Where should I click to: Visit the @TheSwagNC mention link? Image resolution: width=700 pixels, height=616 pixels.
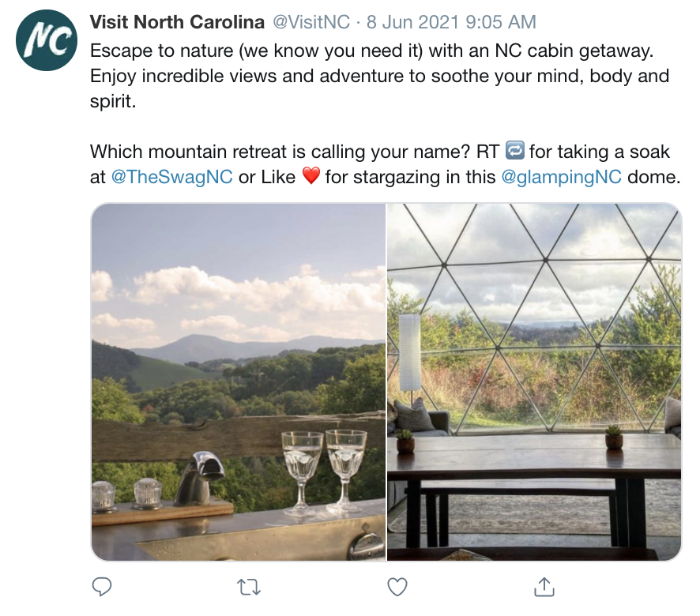pyautogui.click(x=172, y=176)
